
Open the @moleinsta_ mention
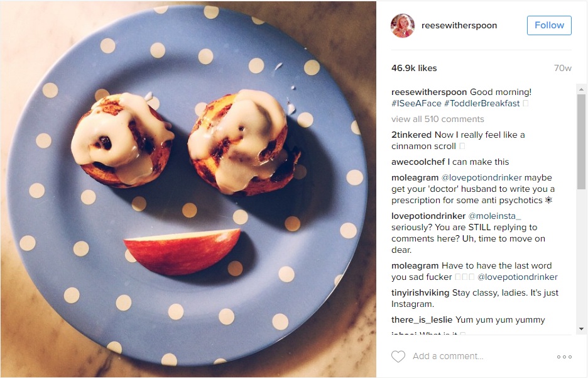point(494,216)
